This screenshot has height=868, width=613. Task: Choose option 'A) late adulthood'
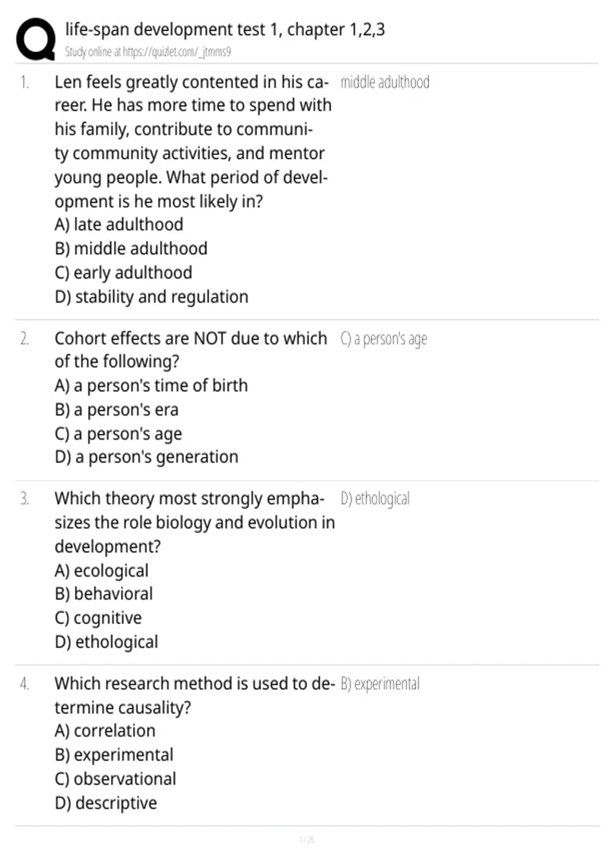point(119,225)
